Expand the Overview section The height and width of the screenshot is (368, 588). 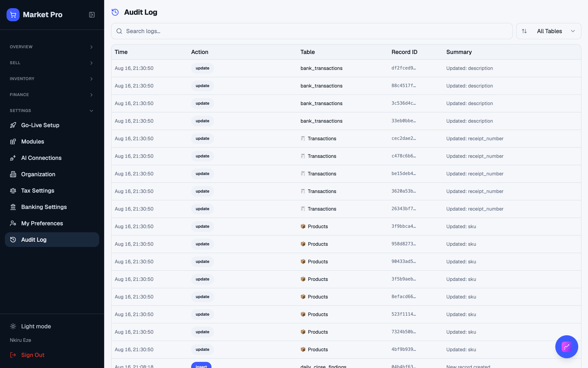tap(52, 47)
